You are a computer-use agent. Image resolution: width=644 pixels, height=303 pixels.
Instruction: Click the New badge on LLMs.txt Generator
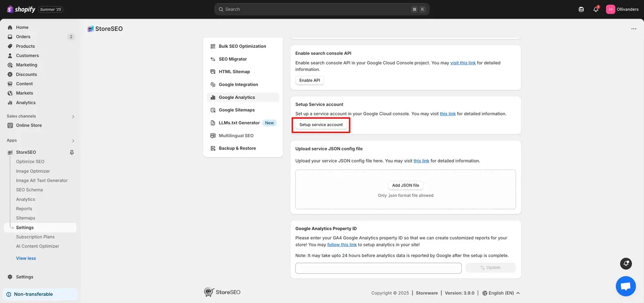(x=270, y=123)
